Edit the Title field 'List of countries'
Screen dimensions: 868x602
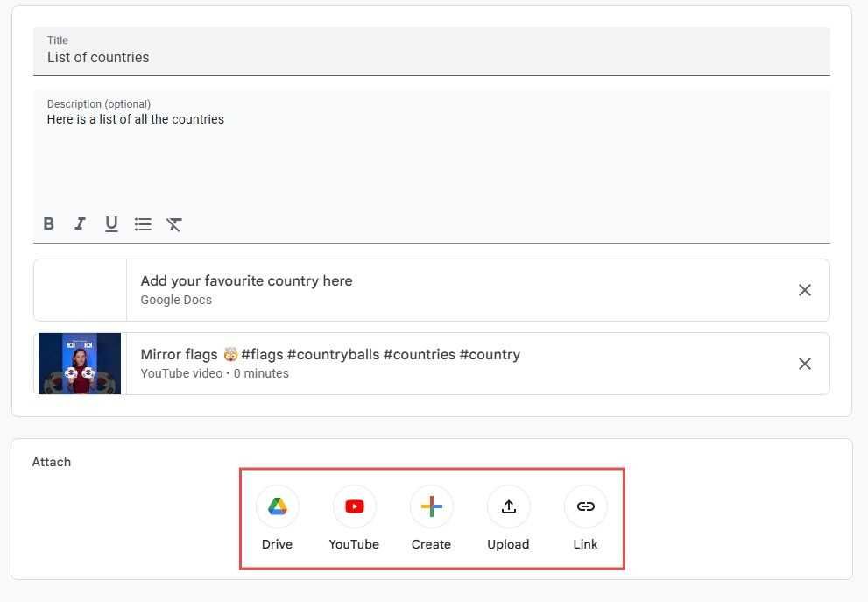pos(432,52)
